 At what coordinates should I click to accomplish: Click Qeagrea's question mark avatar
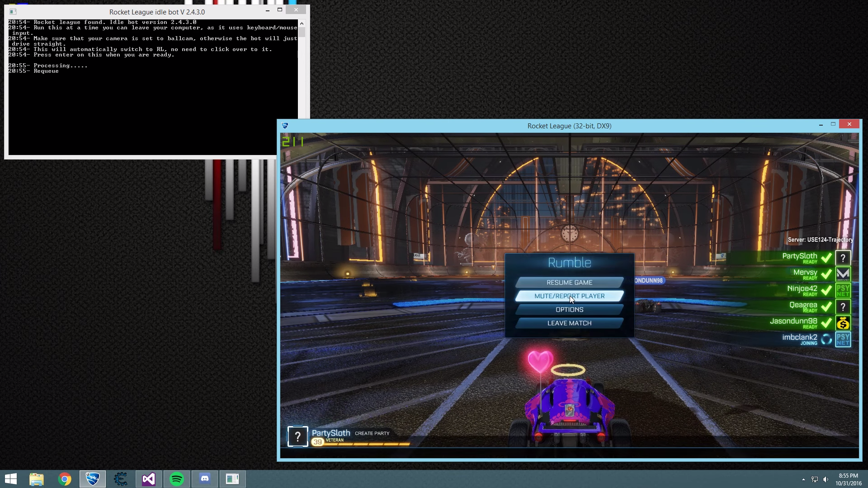(x=843, y=307)
